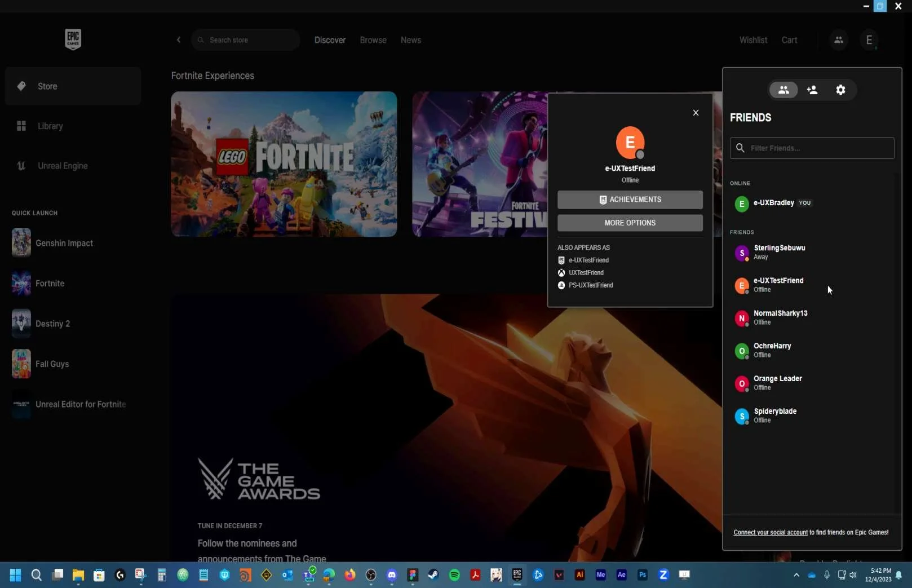Open Figma from the taskbar
Viewport: 912px width, 588px height.
coord(413,575)
